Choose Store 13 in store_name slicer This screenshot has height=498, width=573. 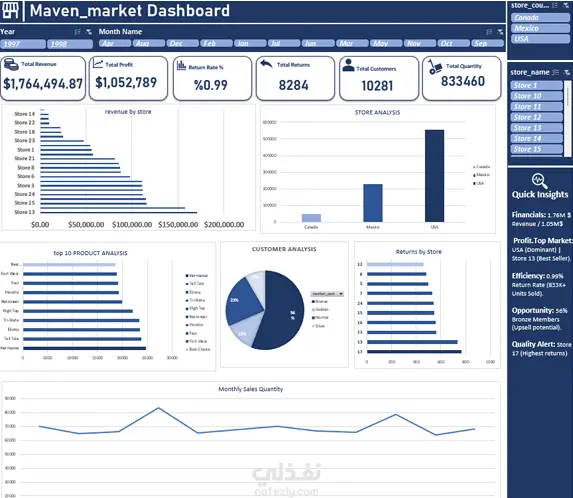(536, 128)
